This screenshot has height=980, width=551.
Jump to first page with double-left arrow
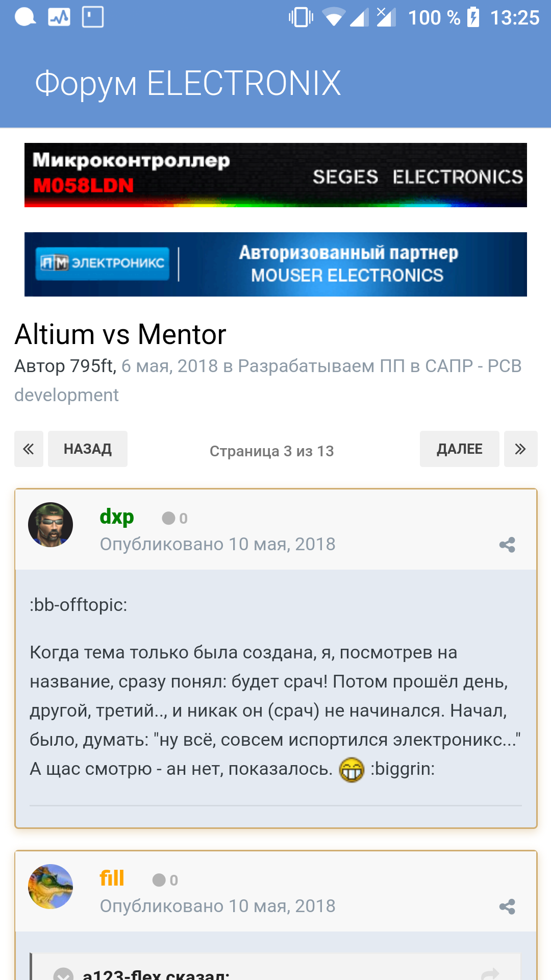pyautogui.click(x=29, y=449)
